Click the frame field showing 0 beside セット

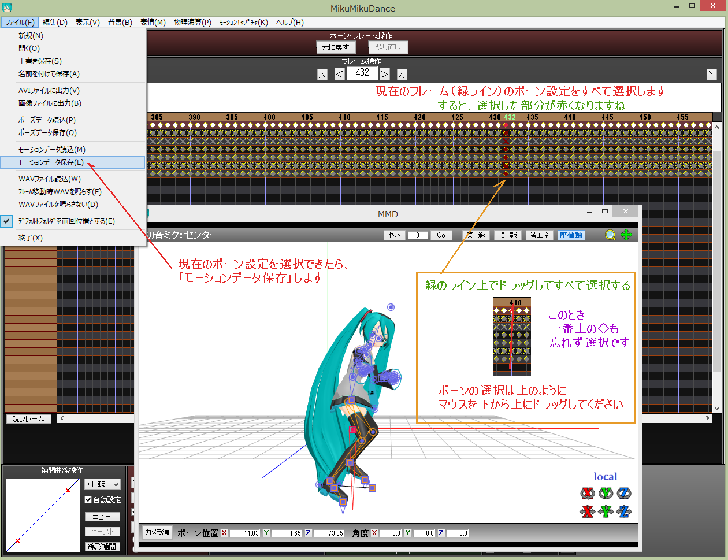[418, 235]
